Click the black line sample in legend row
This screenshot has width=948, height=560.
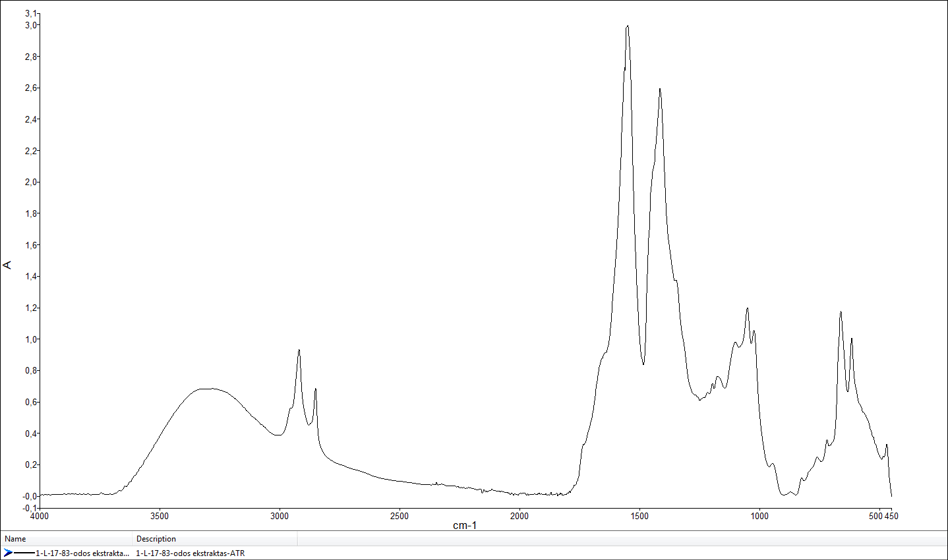point(24,553)
